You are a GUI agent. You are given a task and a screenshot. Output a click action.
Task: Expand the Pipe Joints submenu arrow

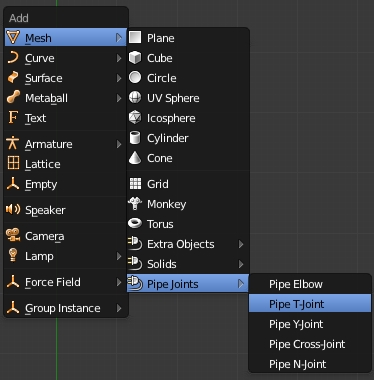(x=241, y=284)
